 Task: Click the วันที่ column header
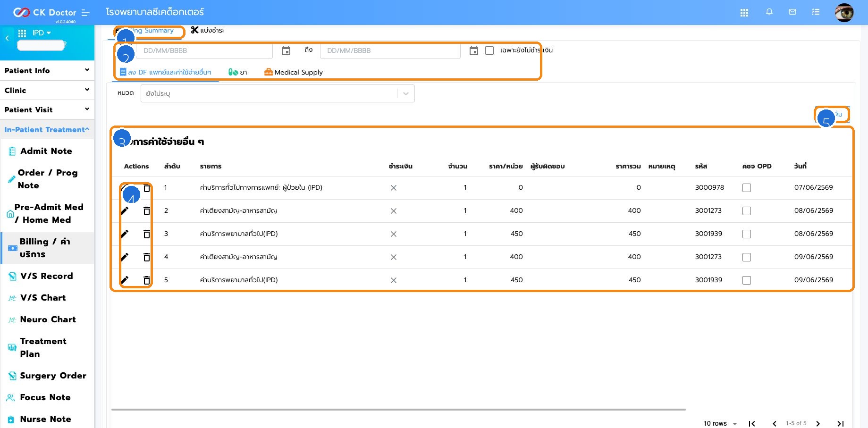[801, 166]
